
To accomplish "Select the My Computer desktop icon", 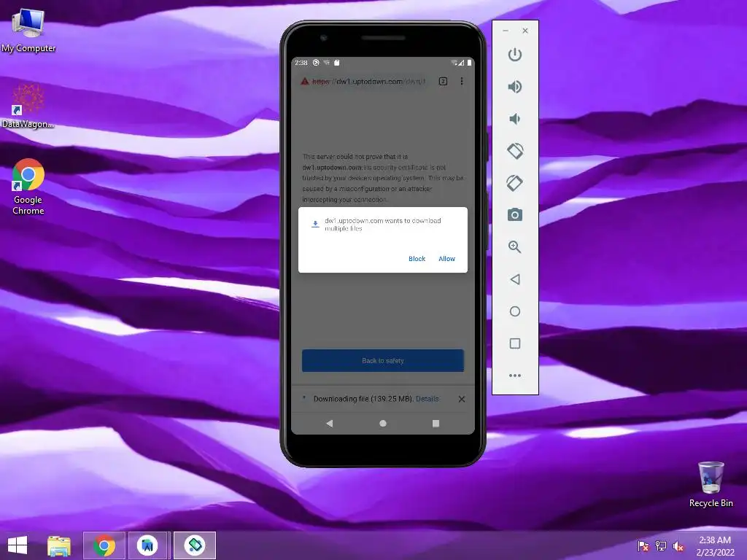I will point(28,31).
